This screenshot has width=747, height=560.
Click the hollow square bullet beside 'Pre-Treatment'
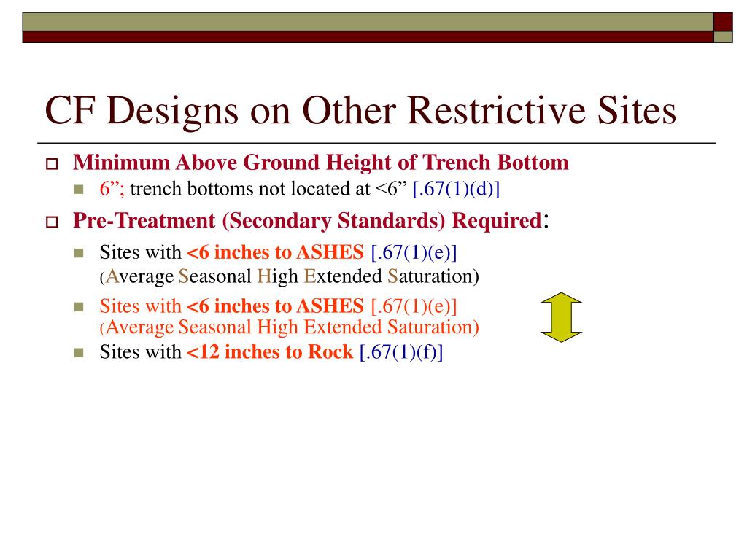click(52, 222)
